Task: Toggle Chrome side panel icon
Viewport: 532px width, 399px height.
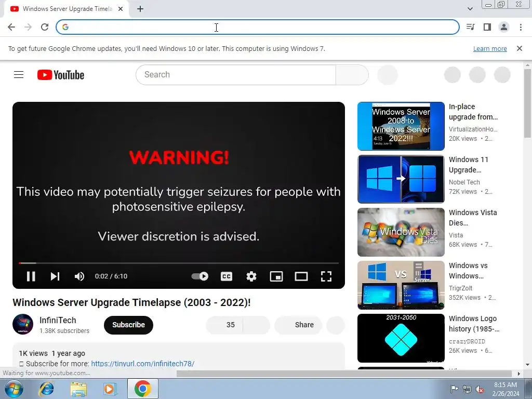Action: [487, 27]
